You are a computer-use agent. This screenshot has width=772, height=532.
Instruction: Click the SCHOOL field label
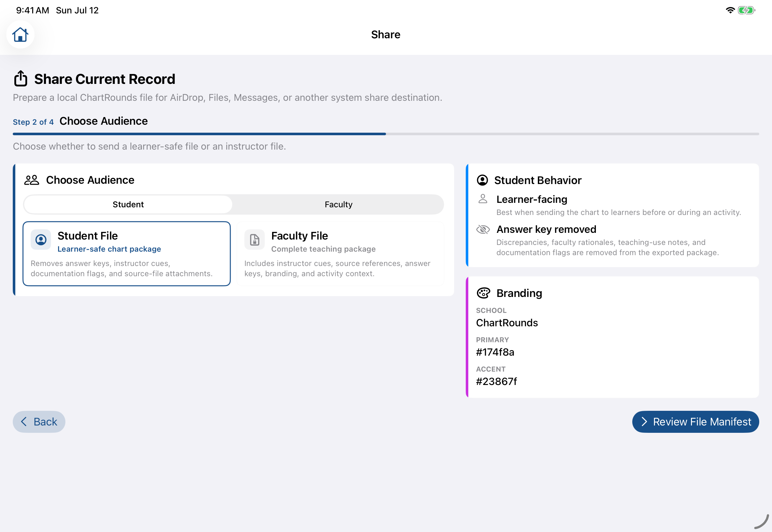491,311
